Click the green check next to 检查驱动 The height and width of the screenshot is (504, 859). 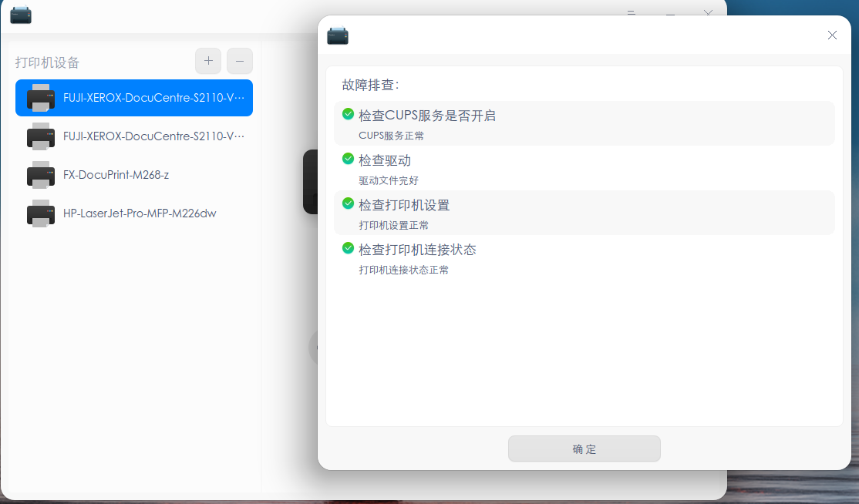(x=348, y=159)
